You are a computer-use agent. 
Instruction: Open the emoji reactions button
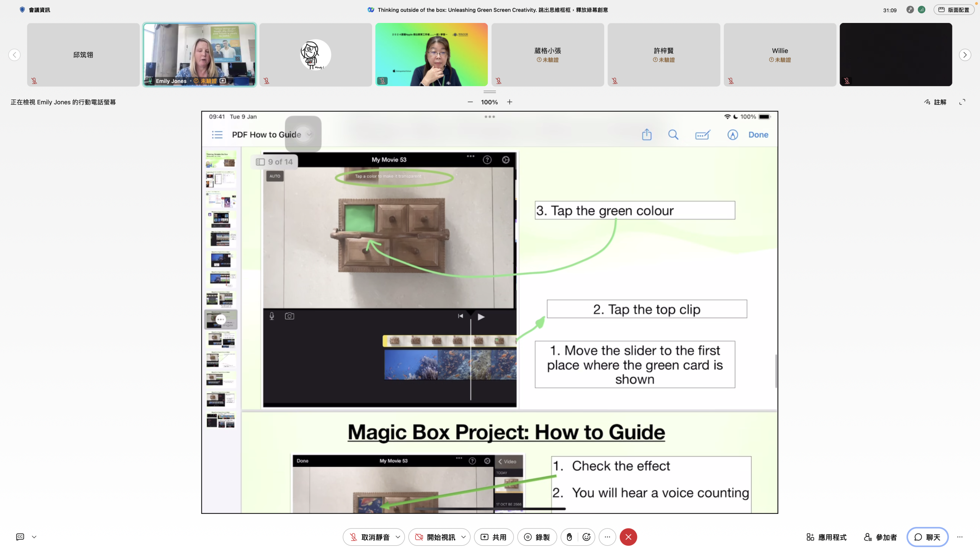click(586, 537)
